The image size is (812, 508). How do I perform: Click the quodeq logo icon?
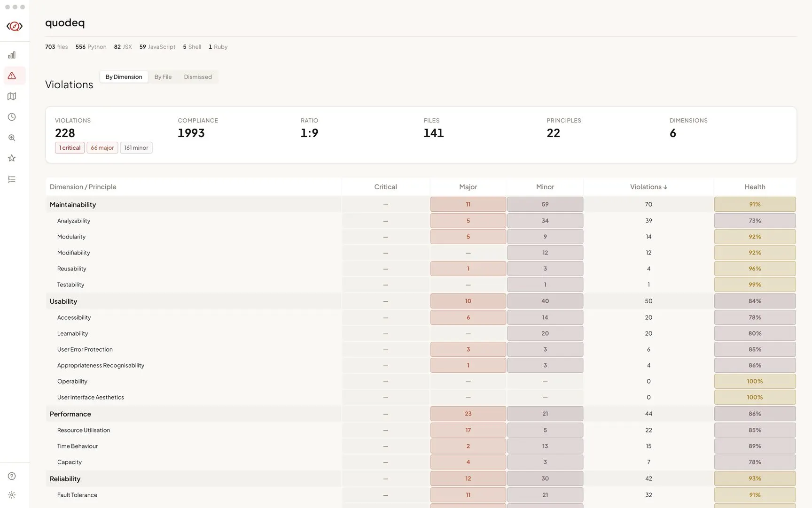click(x=15, y=26)
